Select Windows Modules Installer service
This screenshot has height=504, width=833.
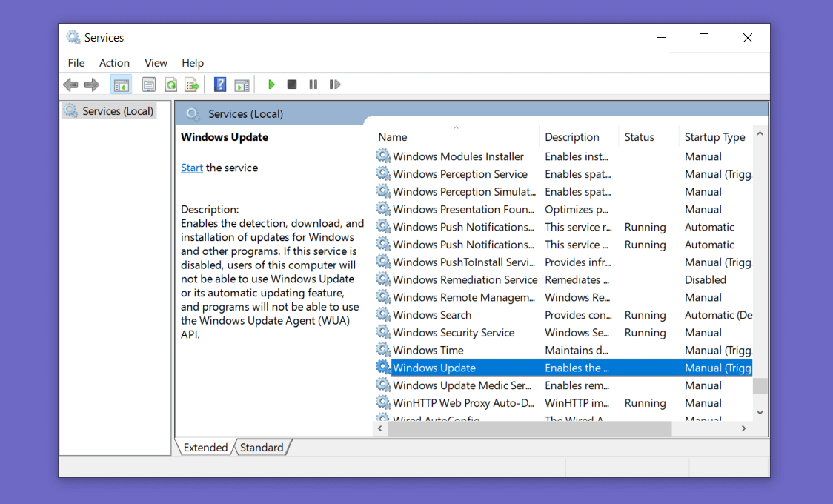[x=458, y=156]
